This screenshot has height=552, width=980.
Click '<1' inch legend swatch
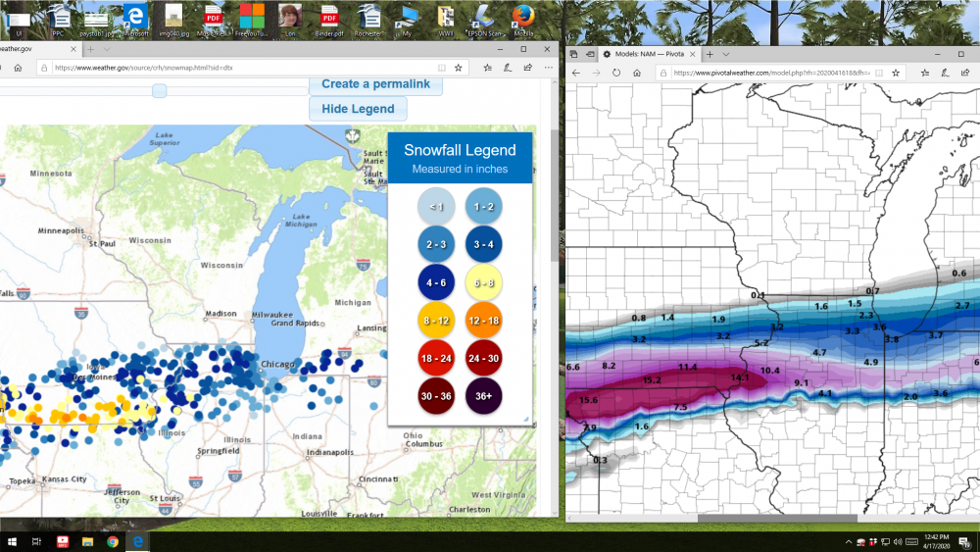pos(436,206)
